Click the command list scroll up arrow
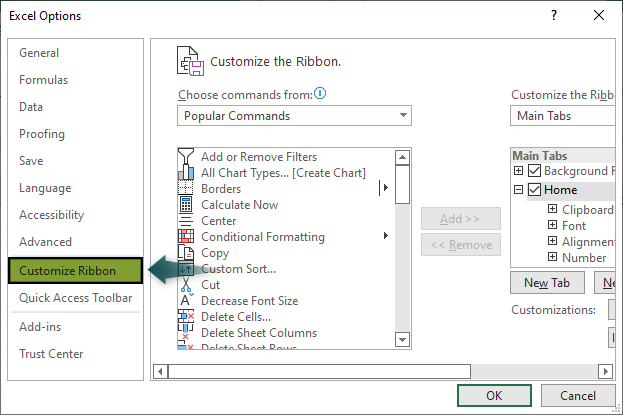Image resolution: width=623 pixels, height=415 pixels. coord(402,157)
